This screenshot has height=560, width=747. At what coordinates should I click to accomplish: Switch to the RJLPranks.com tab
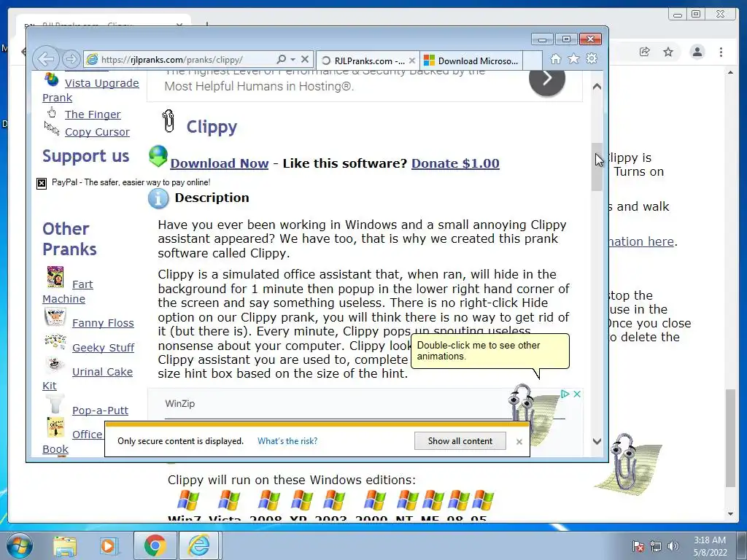click(368, 61)
